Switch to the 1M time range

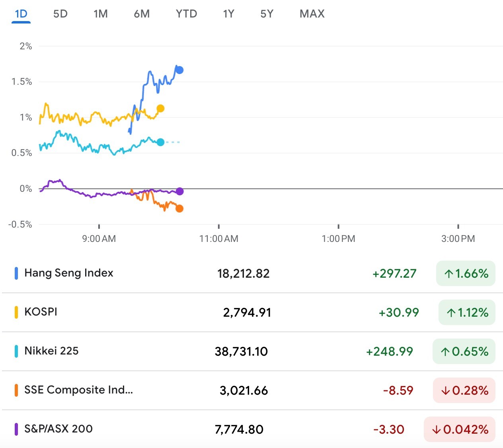pyautogui.click(x=101, y=14)
